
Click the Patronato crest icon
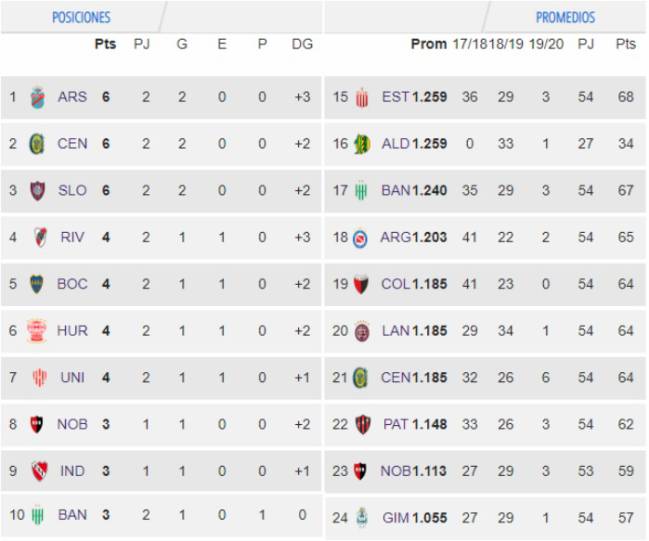point(363,424)
